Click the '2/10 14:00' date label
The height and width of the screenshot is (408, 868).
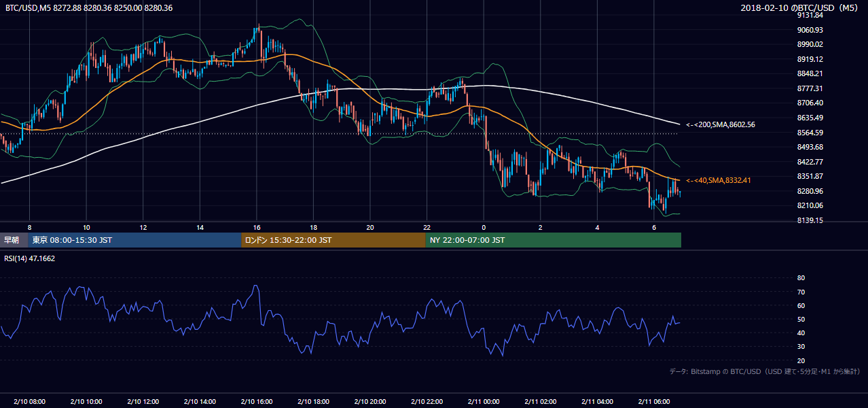click(x=200, y=402)
